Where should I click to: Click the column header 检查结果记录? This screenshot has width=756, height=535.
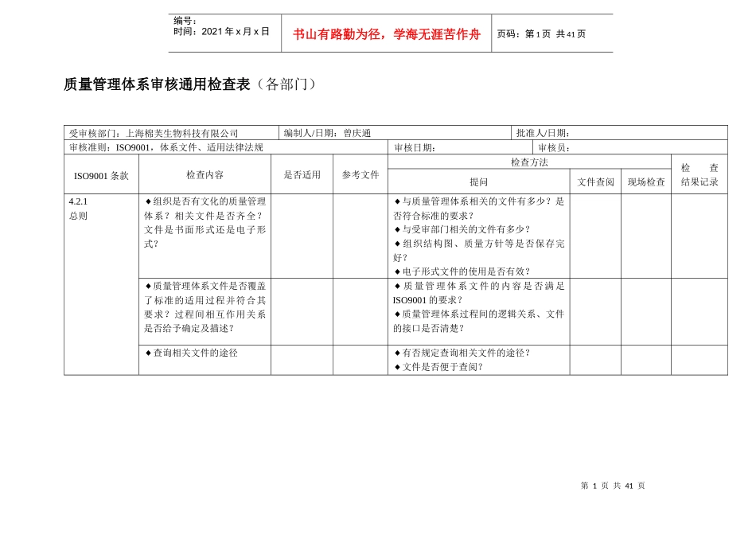(x=699, y=174)
